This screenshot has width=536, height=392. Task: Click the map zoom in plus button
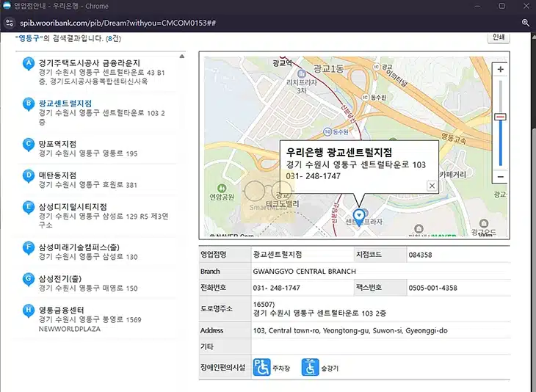coord(501,69)
